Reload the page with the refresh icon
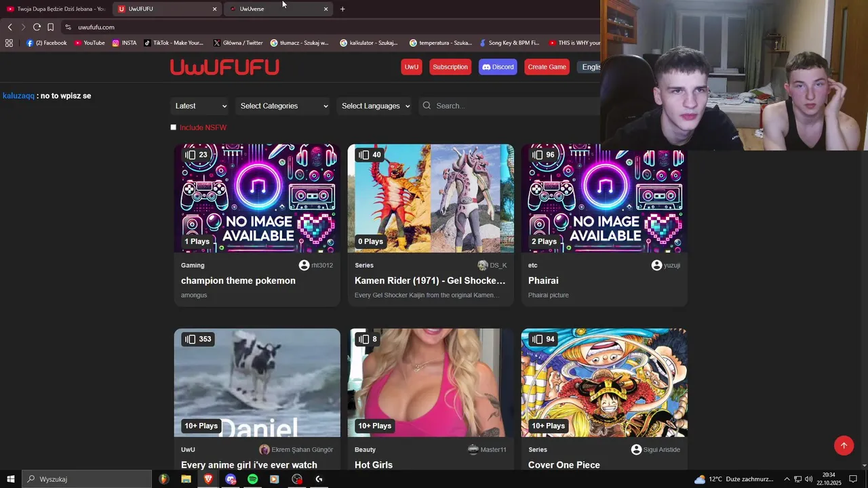Screen dimensions: 868x488 [x=37, y=27]
